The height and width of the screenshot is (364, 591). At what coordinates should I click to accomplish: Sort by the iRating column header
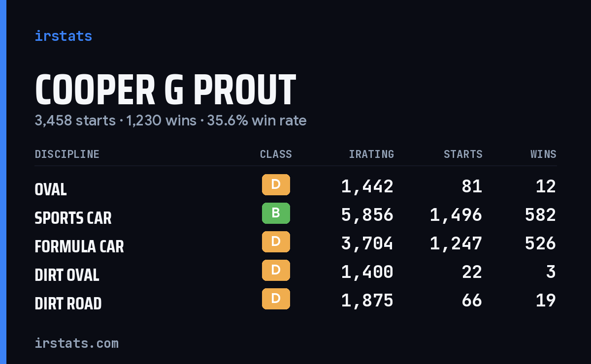(371, 154)
